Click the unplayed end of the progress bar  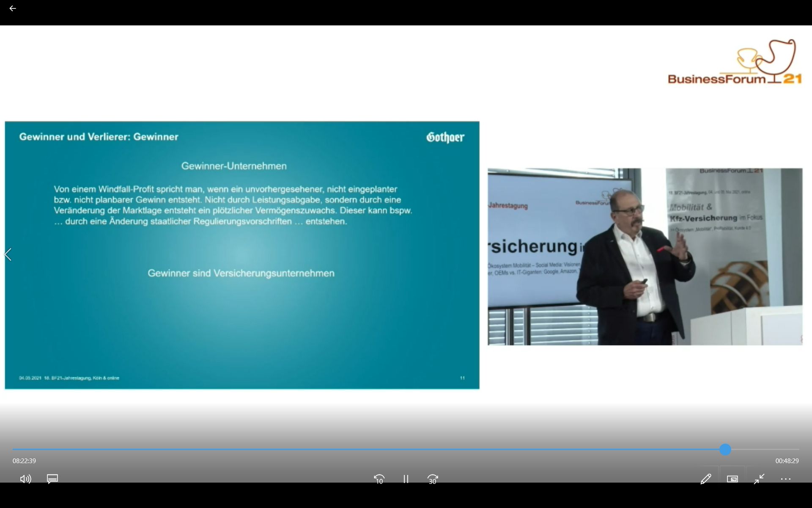pyautogui.click(x=765, y=450)
